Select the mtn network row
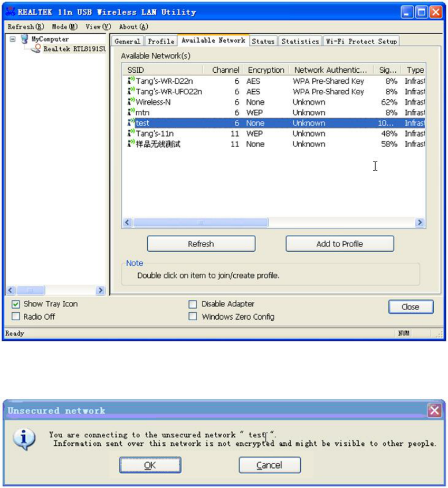448x488 pixels. pos(274,112)
